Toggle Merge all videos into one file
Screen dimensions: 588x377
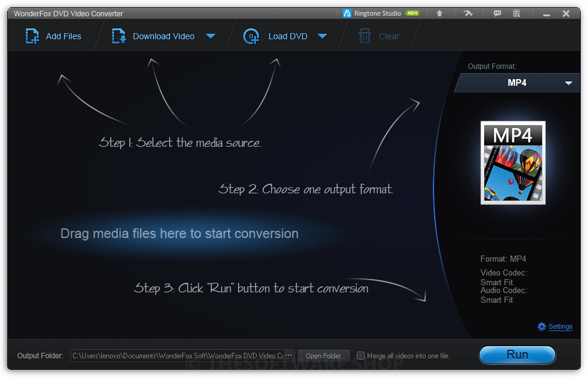360,356
